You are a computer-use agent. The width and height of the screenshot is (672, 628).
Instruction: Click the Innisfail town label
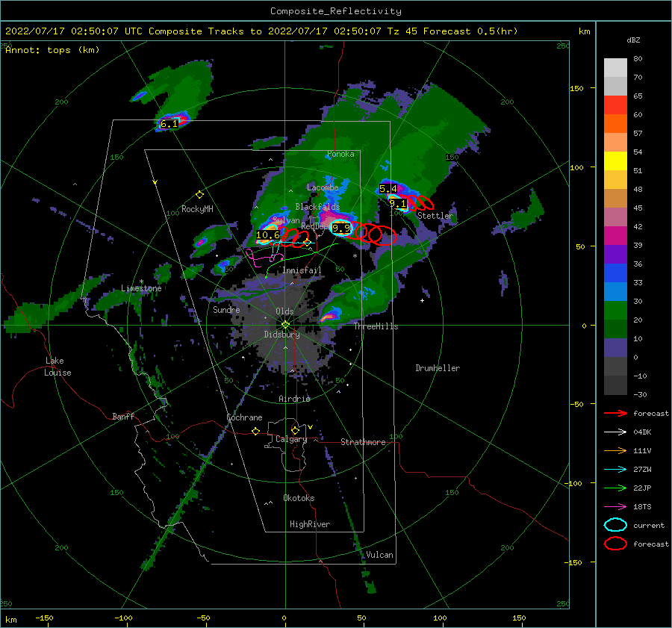(x=302, y=270)
